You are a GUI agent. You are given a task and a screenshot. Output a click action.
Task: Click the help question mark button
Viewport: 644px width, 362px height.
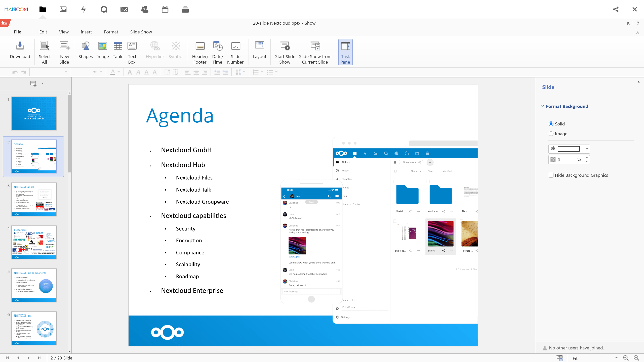coord(638,23)
